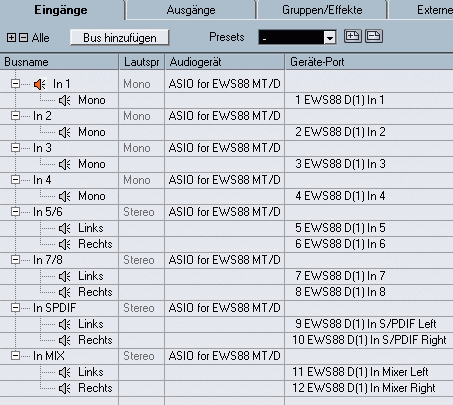Collapse the In 4 bus
The height and width of the screenshot is (405, 453).
15,180
